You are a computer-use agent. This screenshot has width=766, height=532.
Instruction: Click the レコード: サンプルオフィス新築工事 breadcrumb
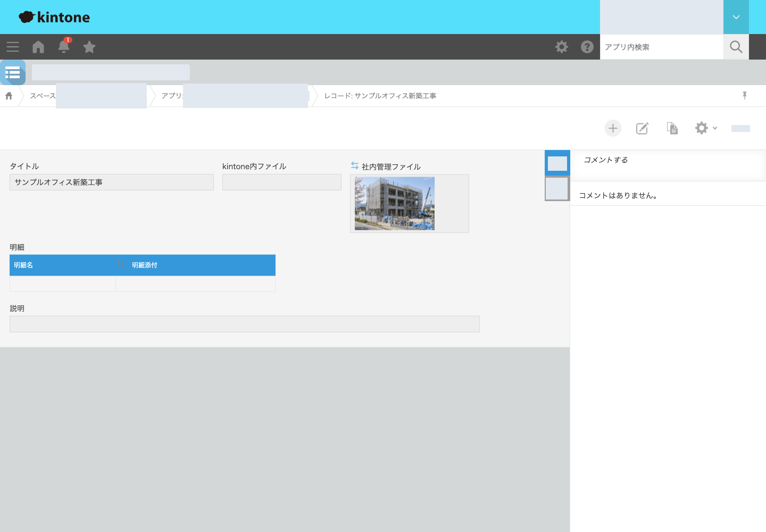click(x=380, y=96)
